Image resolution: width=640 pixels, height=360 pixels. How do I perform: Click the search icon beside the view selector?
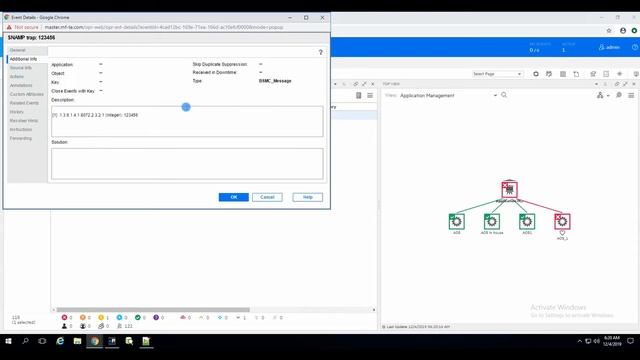click(x=504, y=95)
